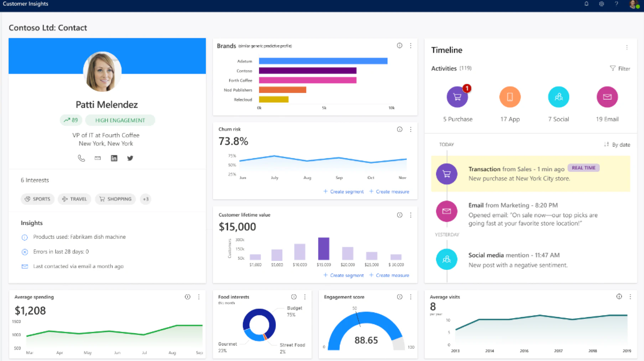Image resolution: width=644 pixels, height=361 pixels.
Task: Show info for Engagement score card
Action: coord(400,297)
